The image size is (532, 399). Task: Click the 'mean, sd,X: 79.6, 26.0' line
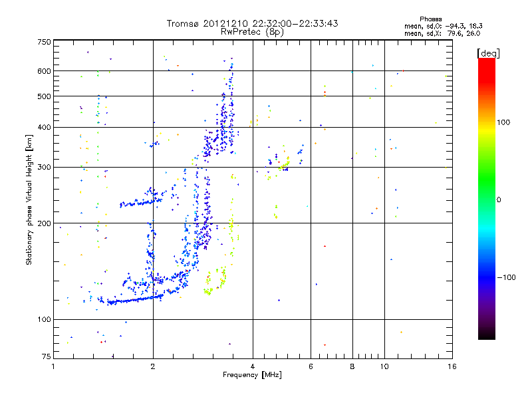coord(442,33)
